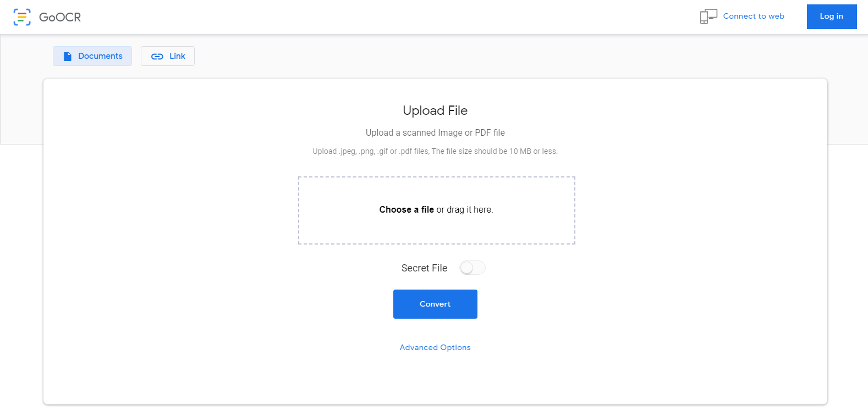
Task: Click the file size requirements text
Action: (x=435, y=151)
